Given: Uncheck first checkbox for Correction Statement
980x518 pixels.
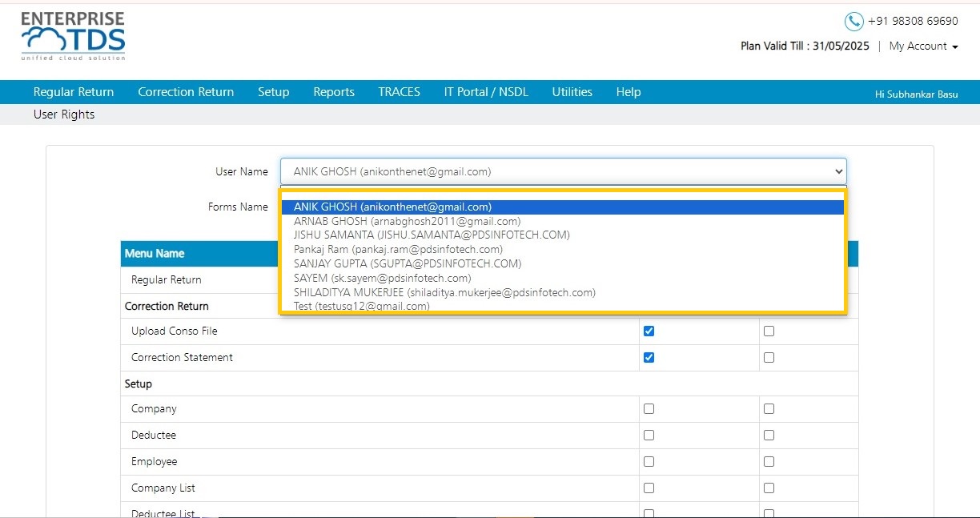Looking at the screenshot, I should (x=649, y=358).
